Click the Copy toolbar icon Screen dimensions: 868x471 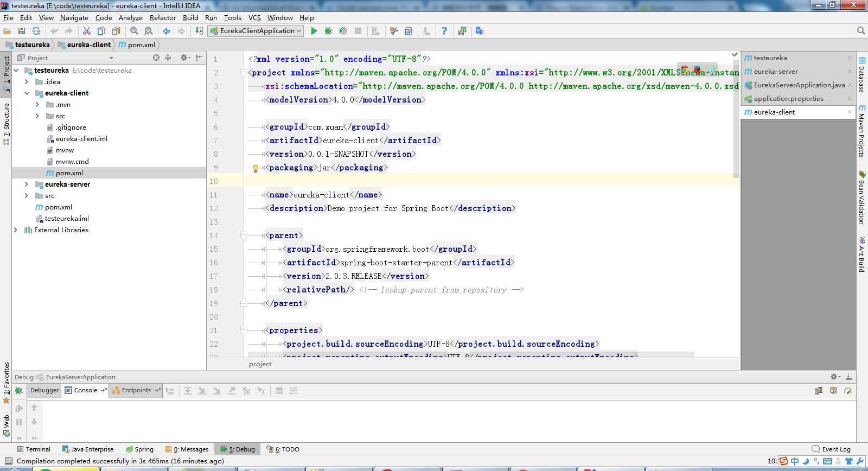(x=101, y=31)
